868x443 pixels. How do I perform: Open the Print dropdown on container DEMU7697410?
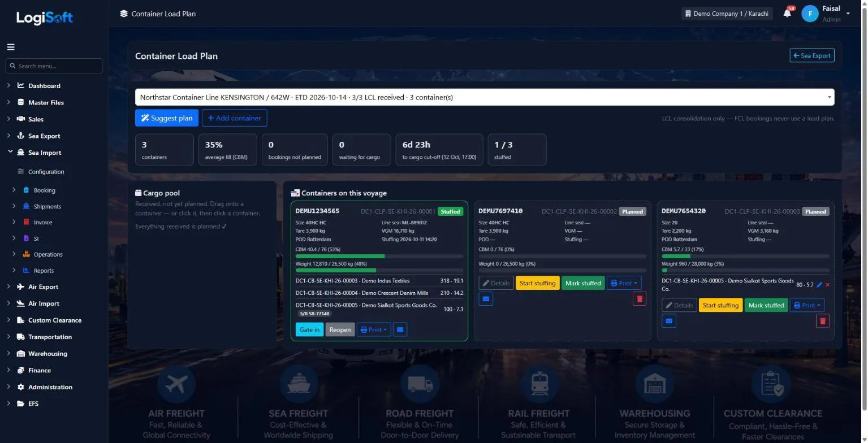point(624,283)
